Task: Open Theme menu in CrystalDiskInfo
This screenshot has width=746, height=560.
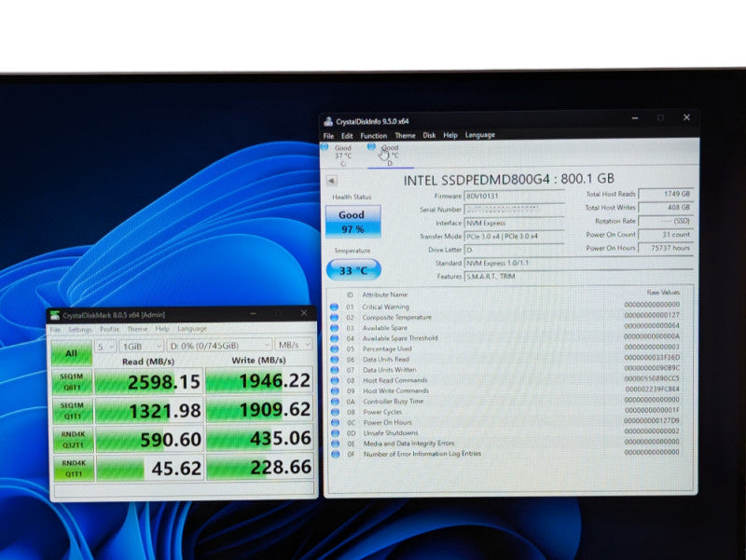Action: [405, 135]
